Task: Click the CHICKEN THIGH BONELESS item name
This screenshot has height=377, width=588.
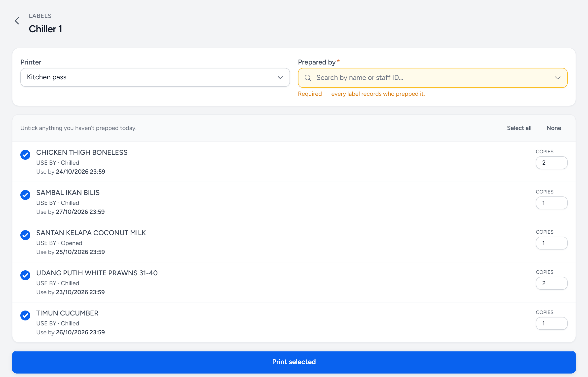Action: [x=82, y=152]
